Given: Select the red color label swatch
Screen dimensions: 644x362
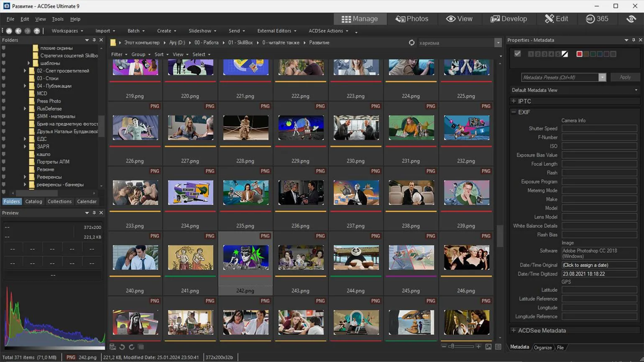Looking at the screenshot, I should 579,54.
